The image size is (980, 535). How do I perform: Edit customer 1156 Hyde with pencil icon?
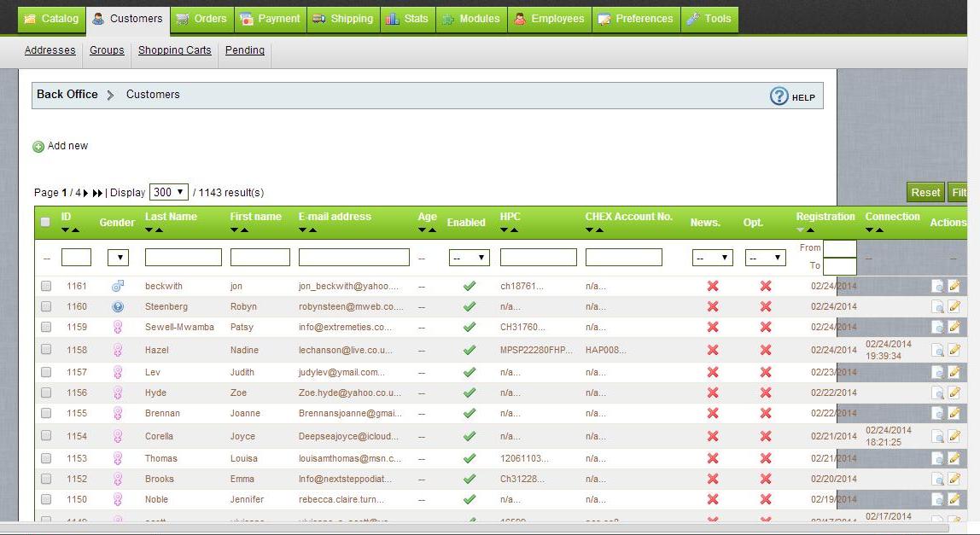point(954,393)
